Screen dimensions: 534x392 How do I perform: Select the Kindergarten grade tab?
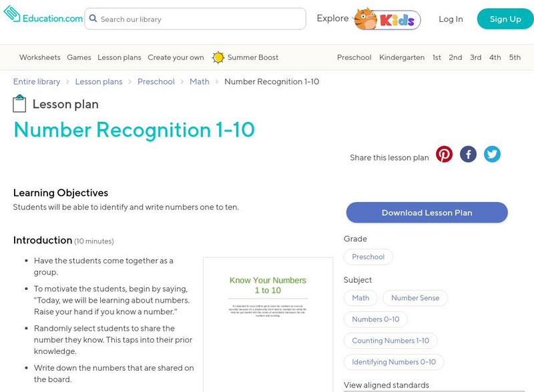point(402,57)
